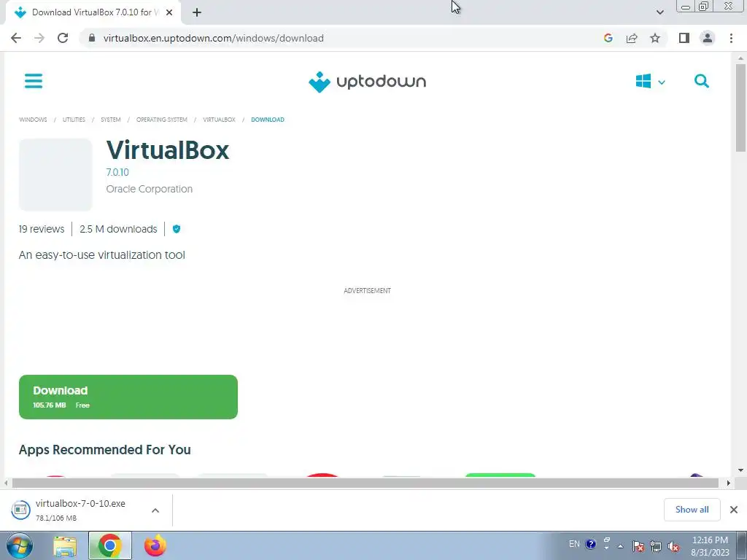Image resolution: width=747 pixels, height=560 pixels.
Task: Close the Download VirtualBox tab
Action: [x=169, y=12]
